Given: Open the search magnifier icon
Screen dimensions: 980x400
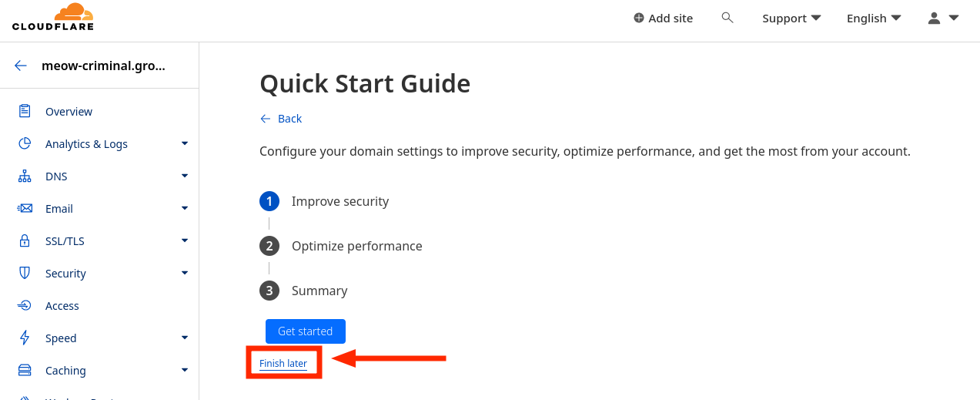Looking at the screenshot, I should (727, 18).
